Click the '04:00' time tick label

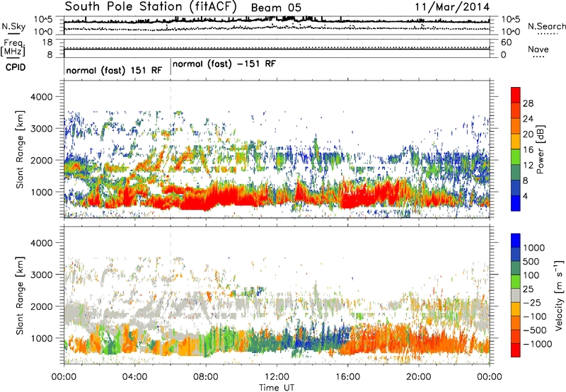134,377
